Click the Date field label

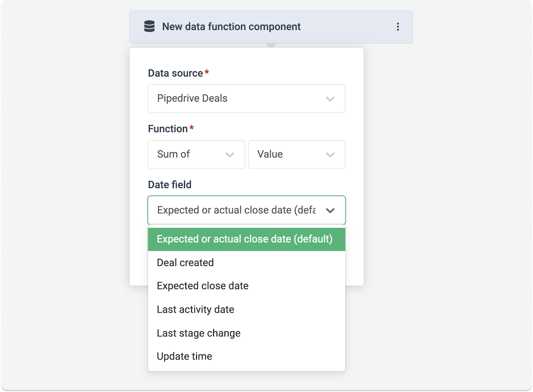(170, 185)
